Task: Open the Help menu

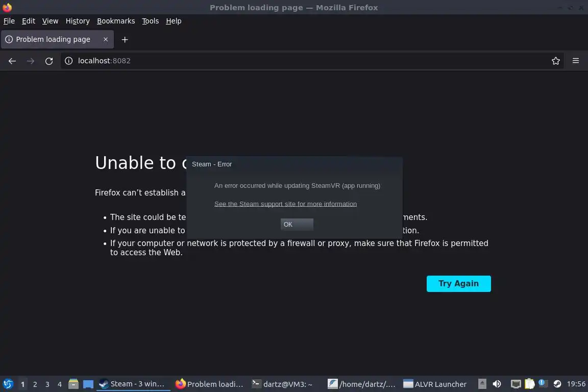Action: (174, 21)
